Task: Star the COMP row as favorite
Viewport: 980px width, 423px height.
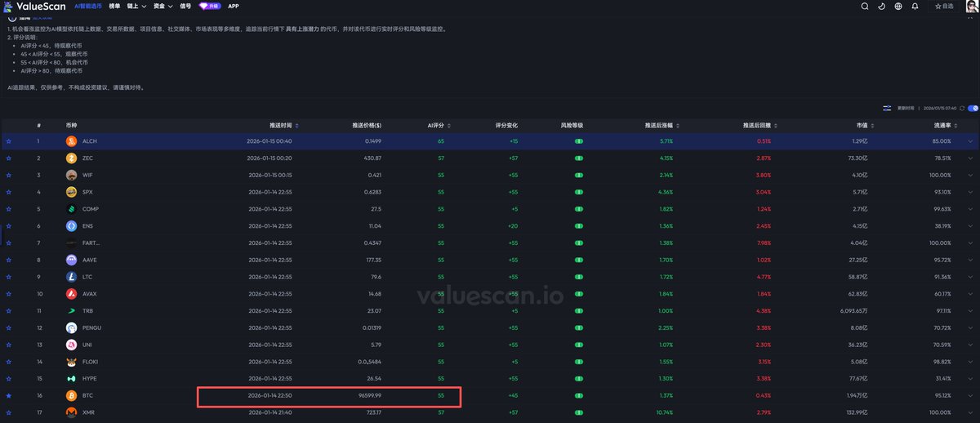Action: click(x=9, y=209)
